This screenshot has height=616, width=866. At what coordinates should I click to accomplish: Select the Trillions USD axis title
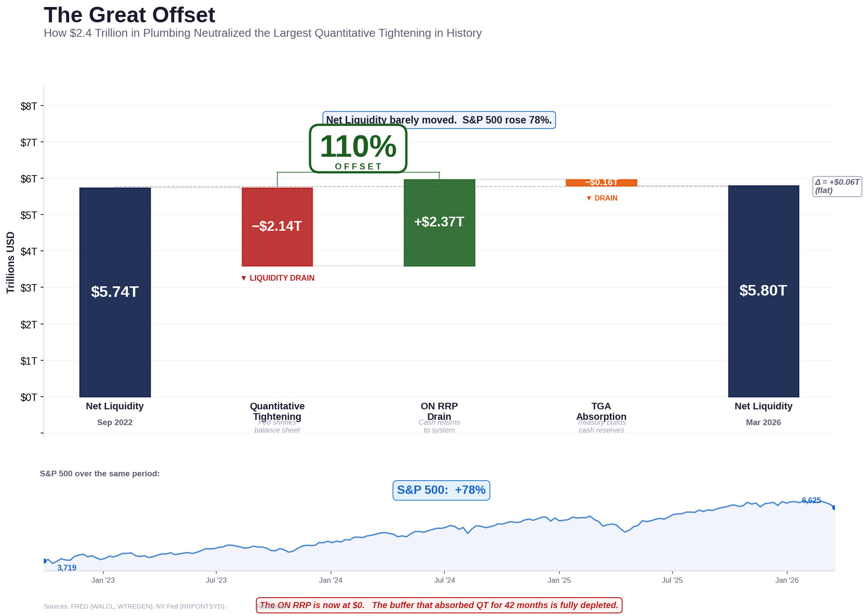(x=11, y=263)
